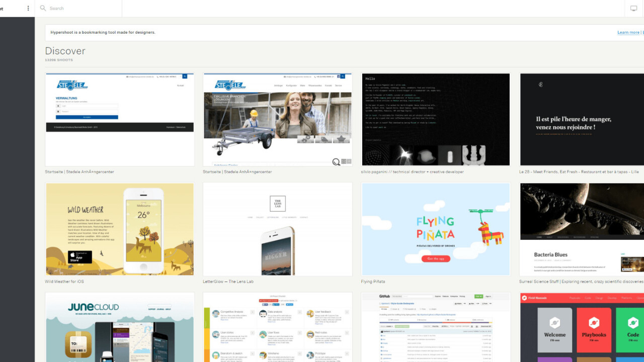Click the monitor icon at top right
644x362 pixels.
pos(633,8)
